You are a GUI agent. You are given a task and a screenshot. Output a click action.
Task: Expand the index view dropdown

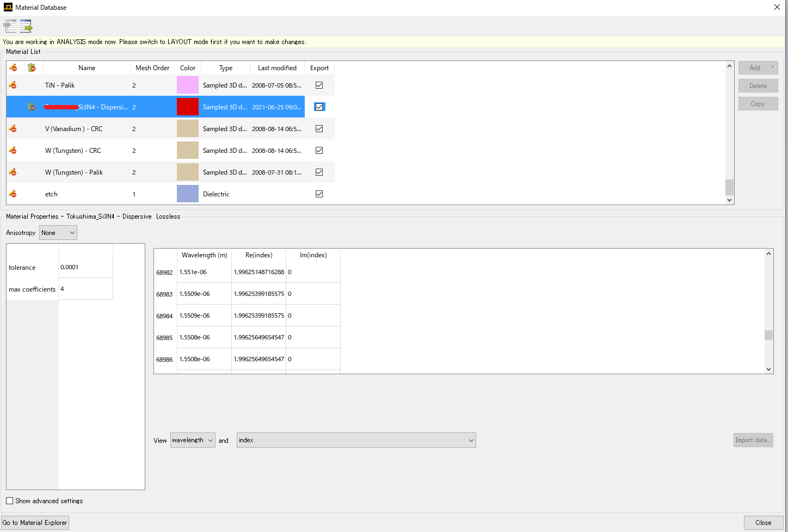click(356, 441)
